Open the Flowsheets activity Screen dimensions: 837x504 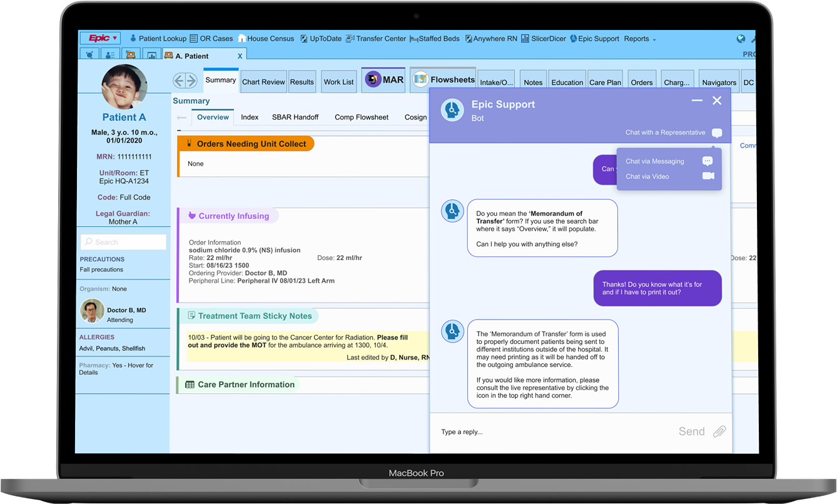click(x=444, y=80)
